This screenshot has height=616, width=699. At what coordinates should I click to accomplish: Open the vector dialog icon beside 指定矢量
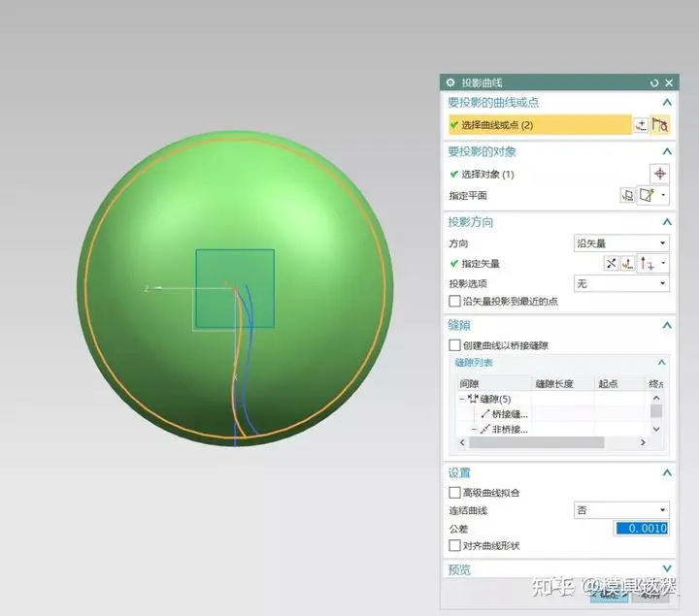pos(628,264)
